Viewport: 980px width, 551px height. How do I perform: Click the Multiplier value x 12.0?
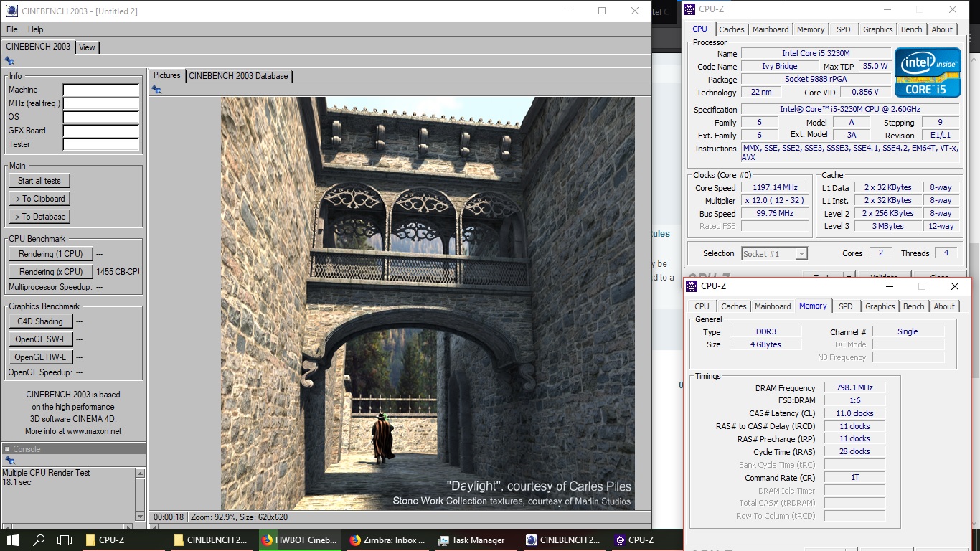tap(775, 200)
